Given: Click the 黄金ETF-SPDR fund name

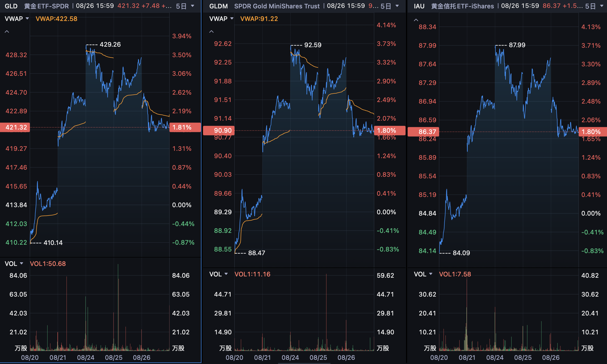Looking at the screenshot, I should [46, 6].
